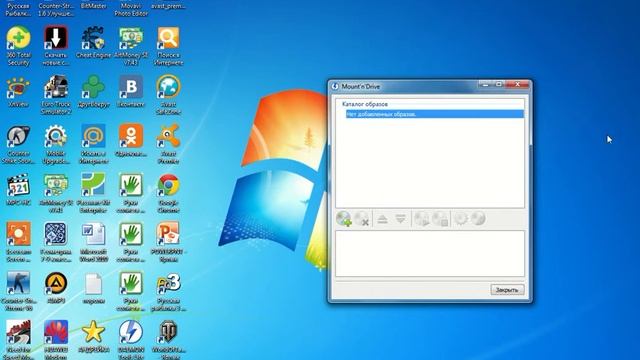Close the Mount'n'Drive window
This screenshot has width=640, height=360.
point(518,84)
